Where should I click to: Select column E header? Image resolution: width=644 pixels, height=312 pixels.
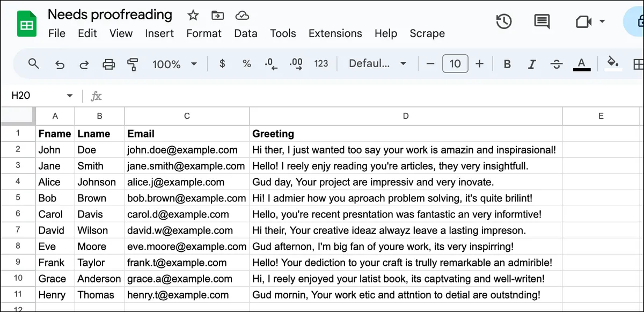(x=601, y=116)
